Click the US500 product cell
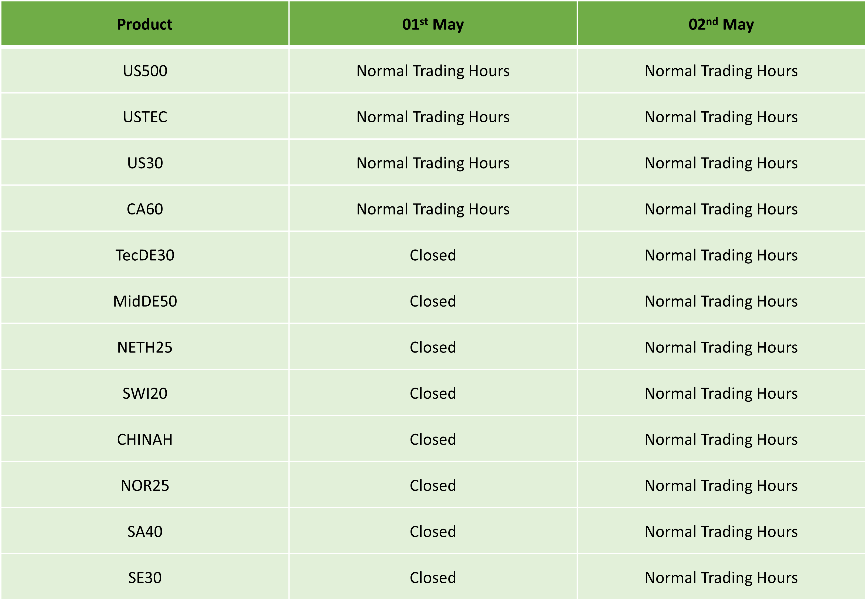This screenshot has width=868, height=601. coord(145,71)
